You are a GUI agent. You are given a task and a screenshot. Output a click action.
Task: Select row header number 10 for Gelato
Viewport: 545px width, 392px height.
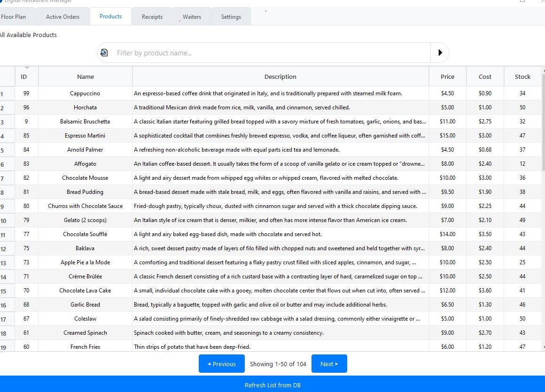point(5,221)
